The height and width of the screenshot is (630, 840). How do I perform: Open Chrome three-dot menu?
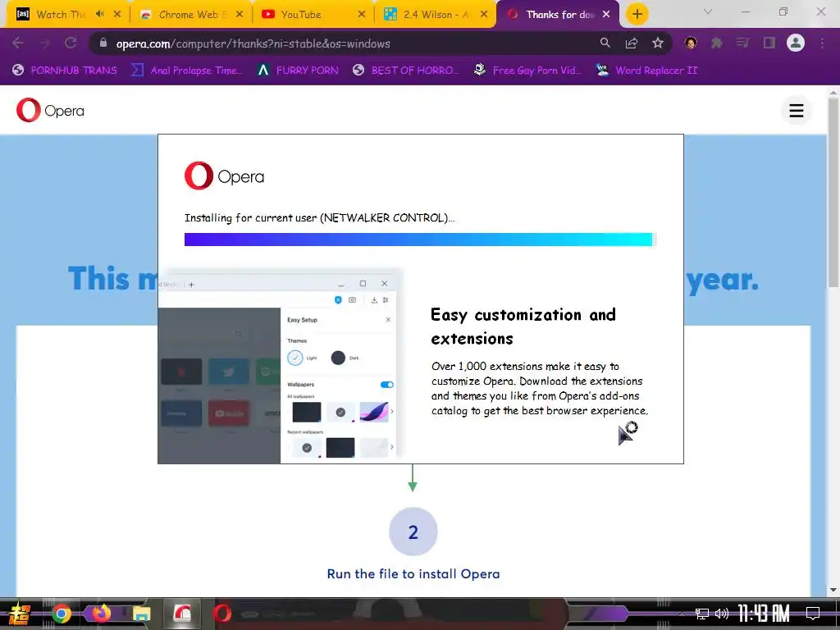coord(822,43)
